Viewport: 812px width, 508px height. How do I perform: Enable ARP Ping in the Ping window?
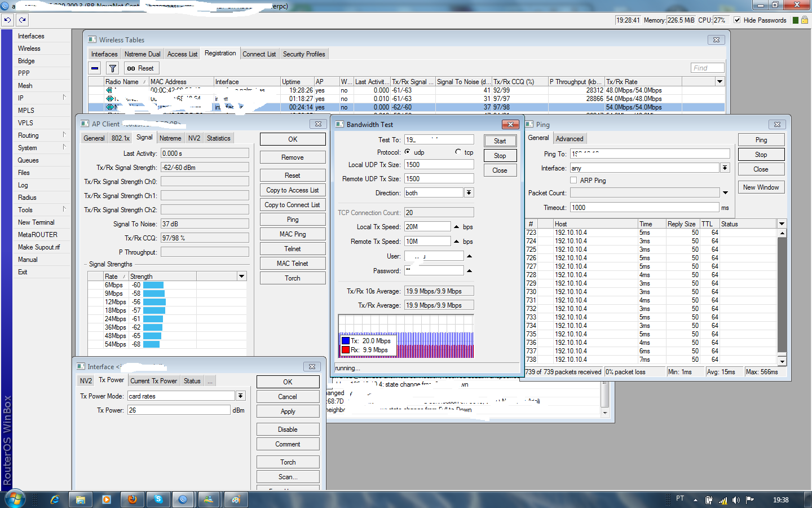(x=573, y=180)
